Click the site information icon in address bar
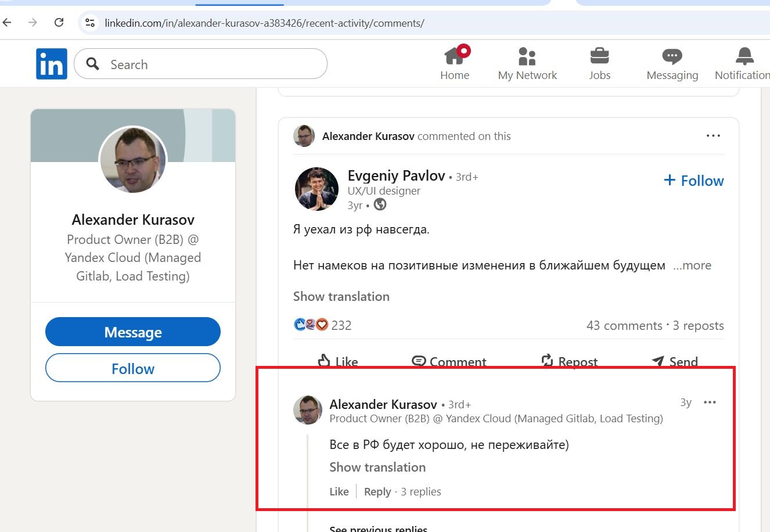 coord(90,23)
